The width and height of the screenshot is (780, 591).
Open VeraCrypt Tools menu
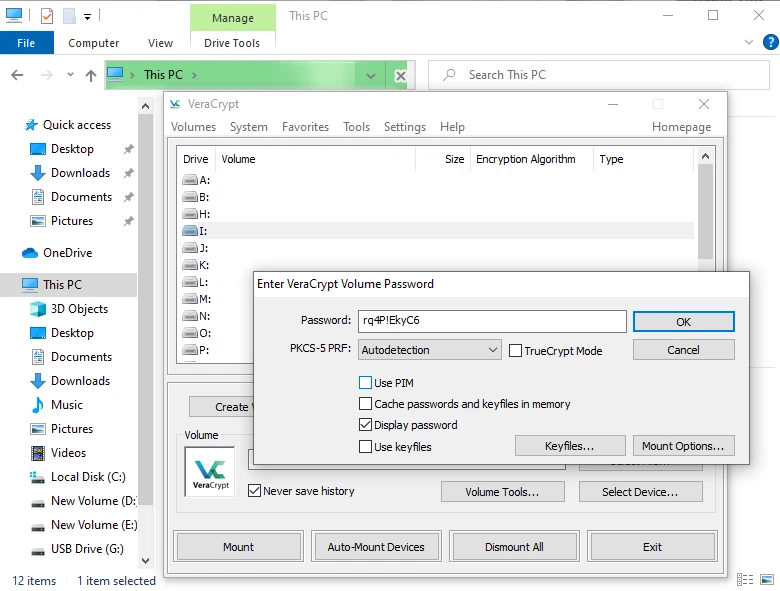click(357, 127)
